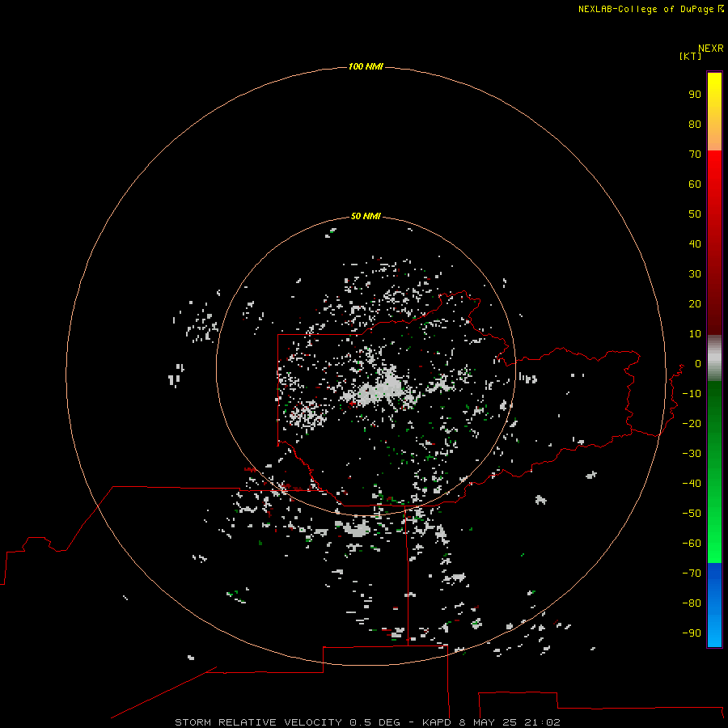
Task: Click the 50 value on the velocity scale
Action: click(x=695, y=214)
